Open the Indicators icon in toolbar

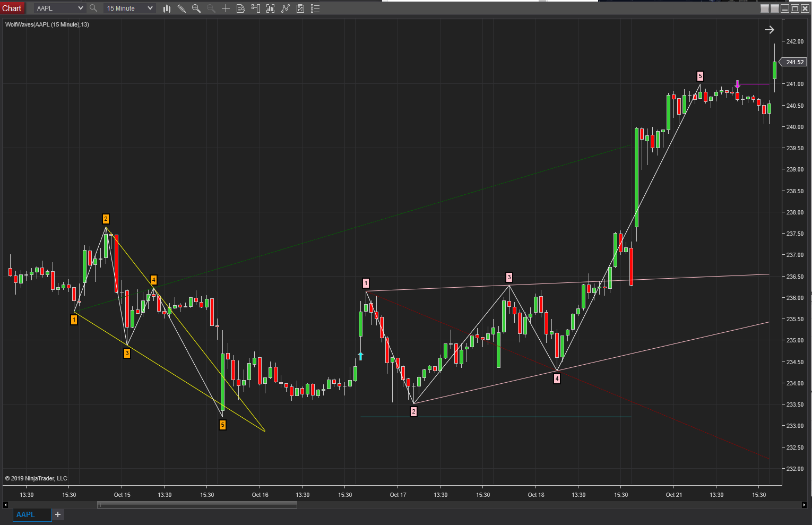coord(270,8)
